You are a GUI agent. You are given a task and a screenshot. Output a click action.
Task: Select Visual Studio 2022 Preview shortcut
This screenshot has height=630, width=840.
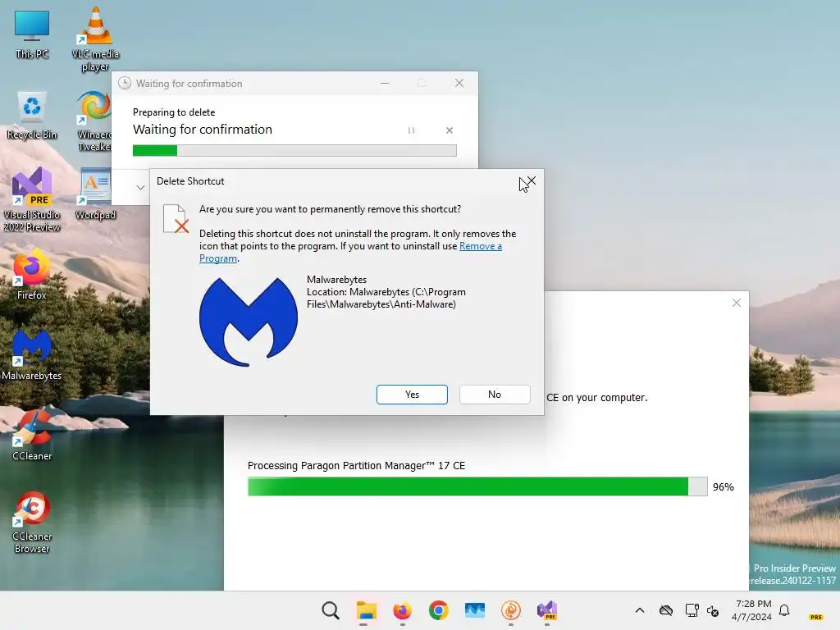pyautogui.click(x=32, y=199)
